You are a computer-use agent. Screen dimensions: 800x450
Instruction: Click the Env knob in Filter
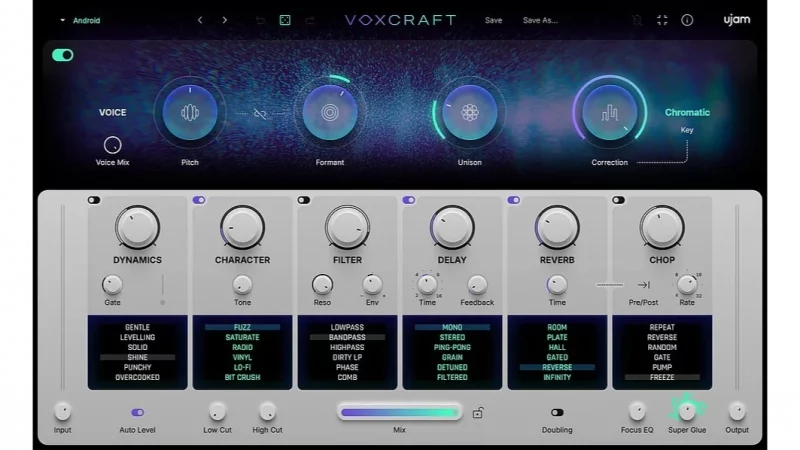[x=372, y=285]
